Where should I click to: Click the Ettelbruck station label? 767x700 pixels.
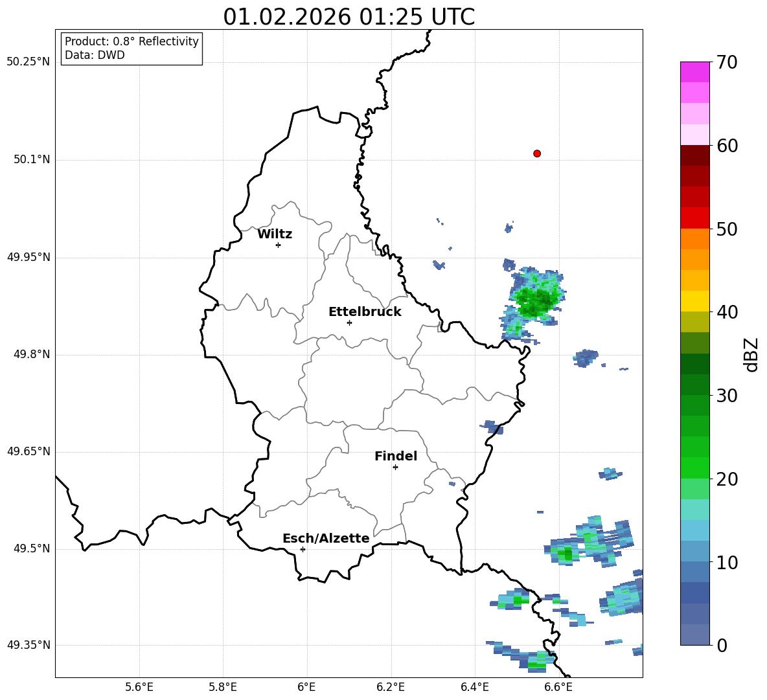point(365,312)
